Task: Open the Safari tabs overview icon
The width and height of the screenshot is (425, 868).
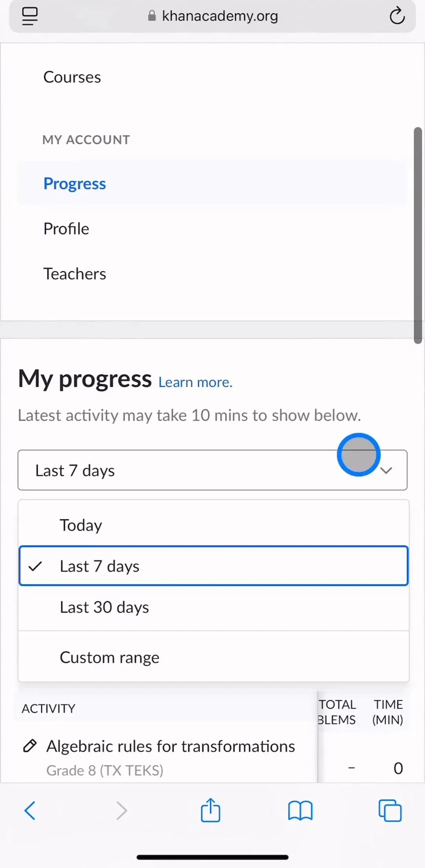Action: tap(390, 810)
